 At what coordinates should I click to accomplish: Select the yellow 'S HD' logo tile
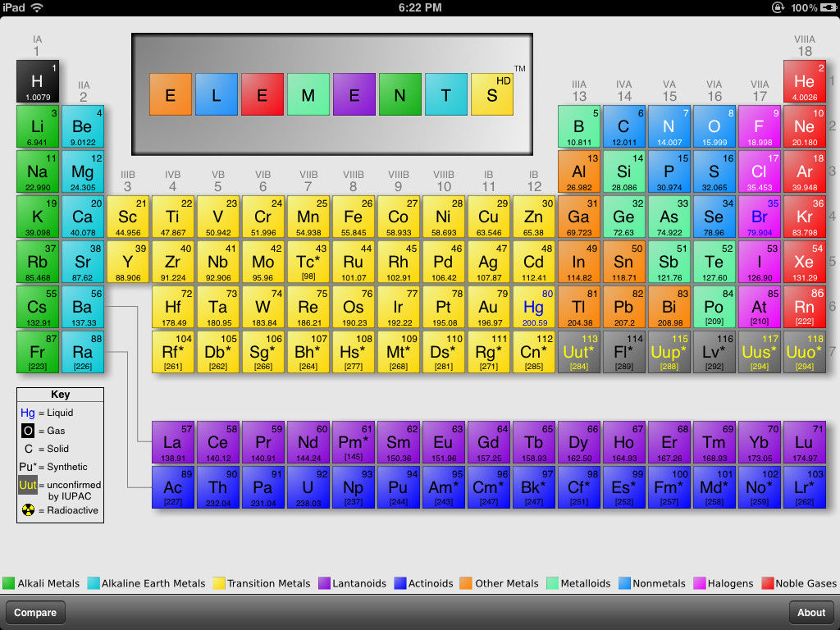[x=492, y=95]
